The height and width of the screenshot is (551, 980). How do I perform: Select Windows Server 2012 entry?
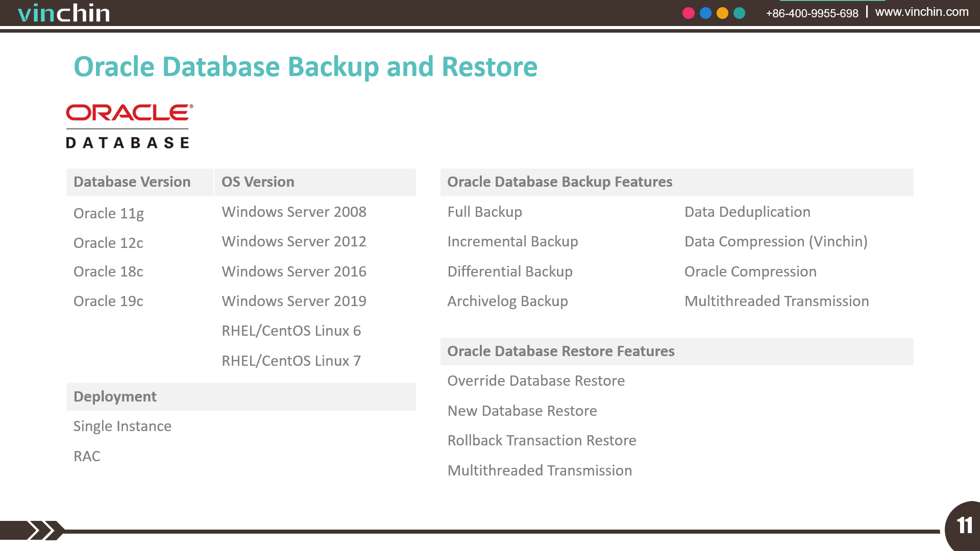tap(294, 241)
